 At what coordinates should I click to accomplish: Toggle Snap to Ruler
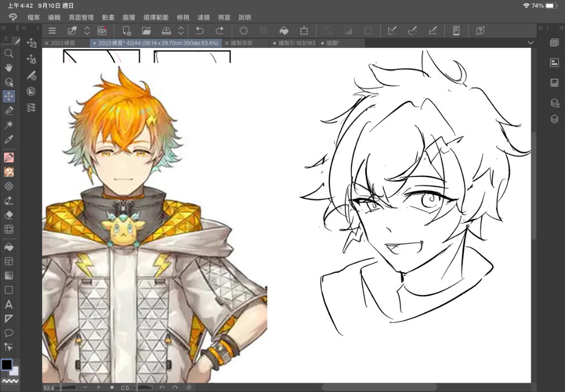(x=392, y=30)
